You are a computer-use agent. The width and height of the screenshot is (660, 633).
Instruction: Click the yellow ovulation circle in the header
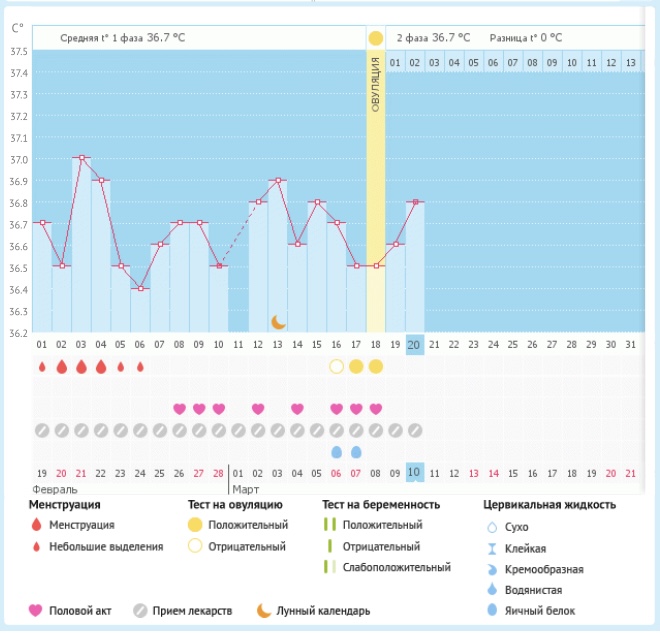[x=375, y=38]
